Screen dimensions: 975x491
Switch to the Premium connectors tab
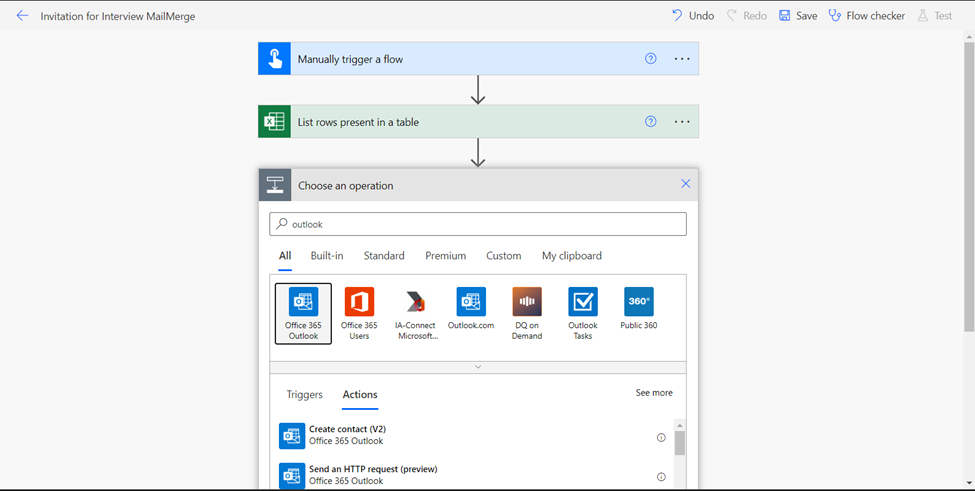[x=446, y=255]
